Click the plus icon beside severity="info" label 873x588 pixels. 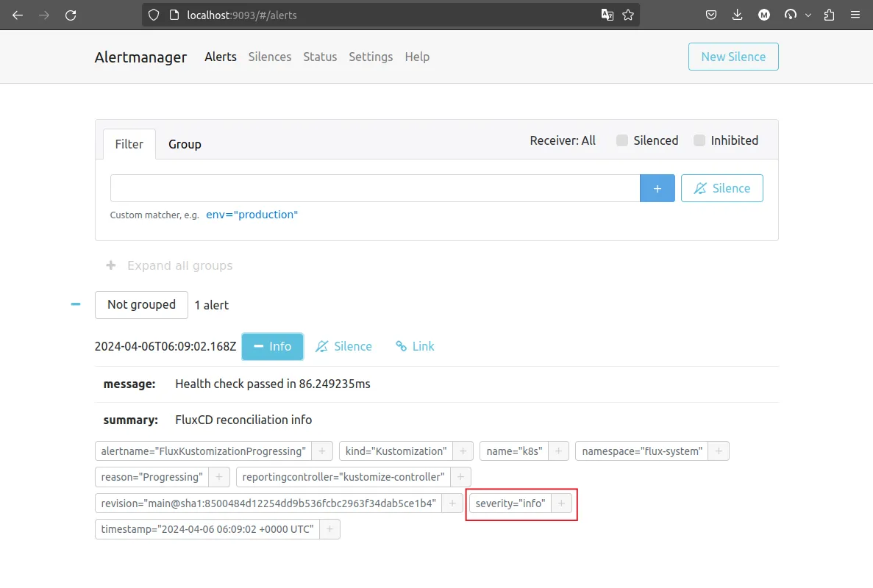coord(561,503)
